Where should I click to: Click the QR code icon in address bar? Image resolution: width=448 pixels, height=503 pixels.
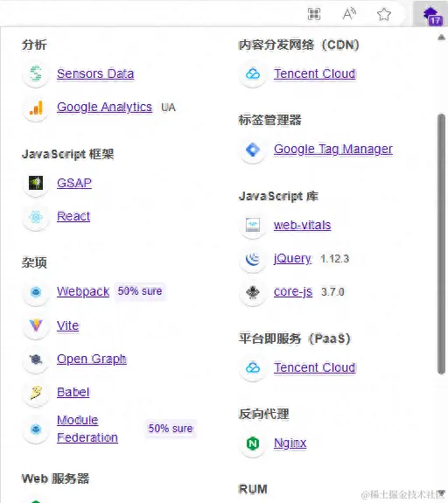tap(314, 14)
